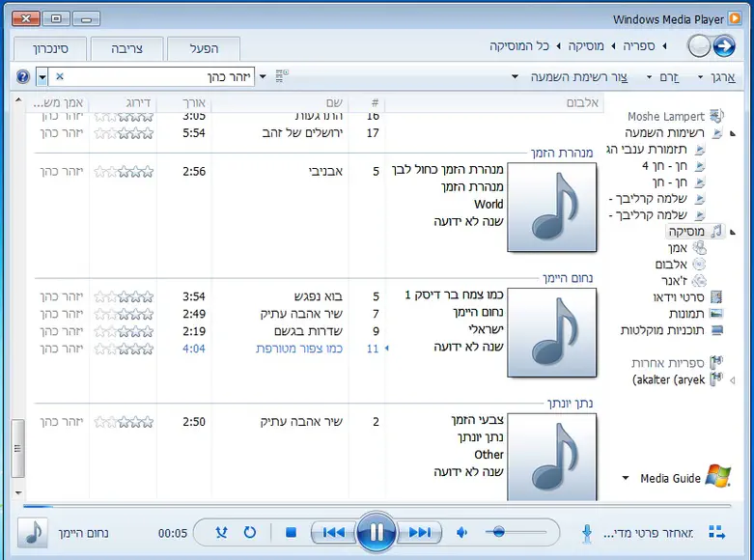754x560 pixels.
Task: Open the help question mark icon
Action: pos(23,76)
